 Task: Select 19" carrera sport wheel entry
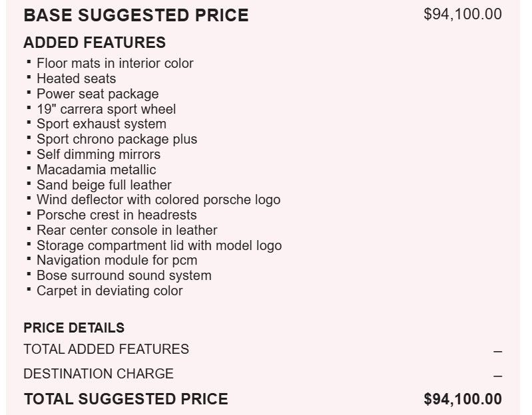106,109
